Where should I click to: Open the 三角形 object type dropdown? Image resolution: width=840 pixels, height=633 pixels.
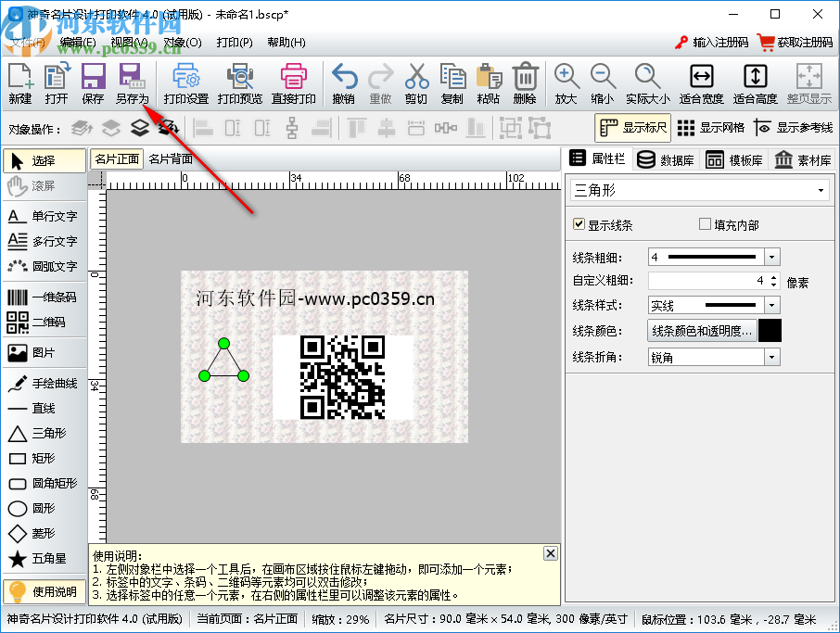(821, 191)
